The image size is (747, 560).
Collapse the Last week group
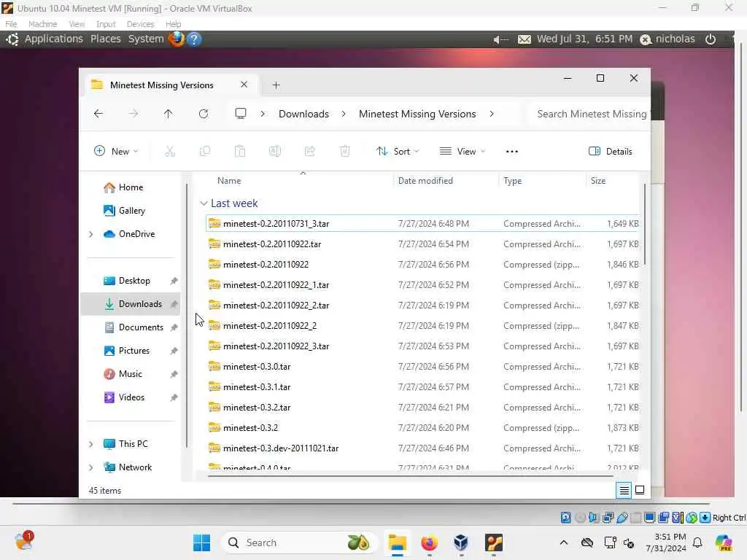click(204, 203)
